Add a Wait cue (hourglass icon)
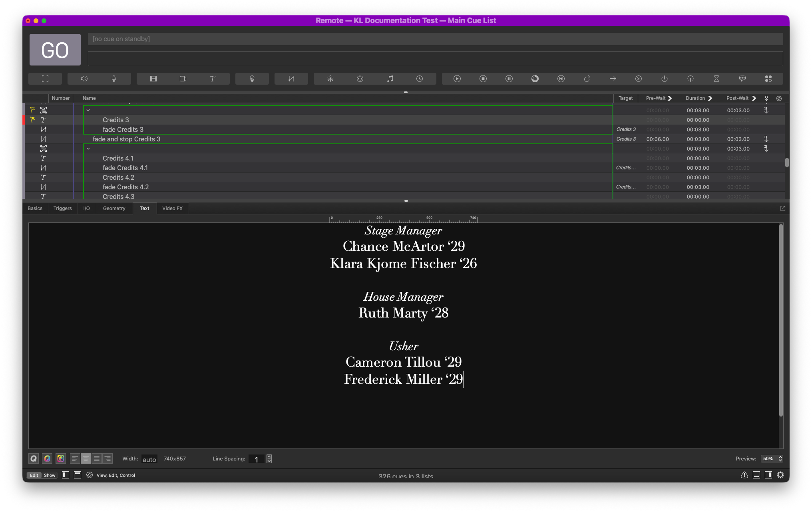 coord(716,79)
